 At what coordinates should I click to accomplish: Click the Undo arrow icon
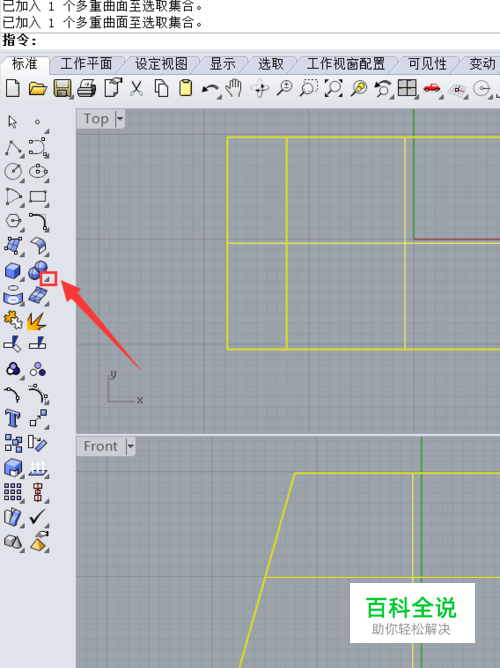210,89
